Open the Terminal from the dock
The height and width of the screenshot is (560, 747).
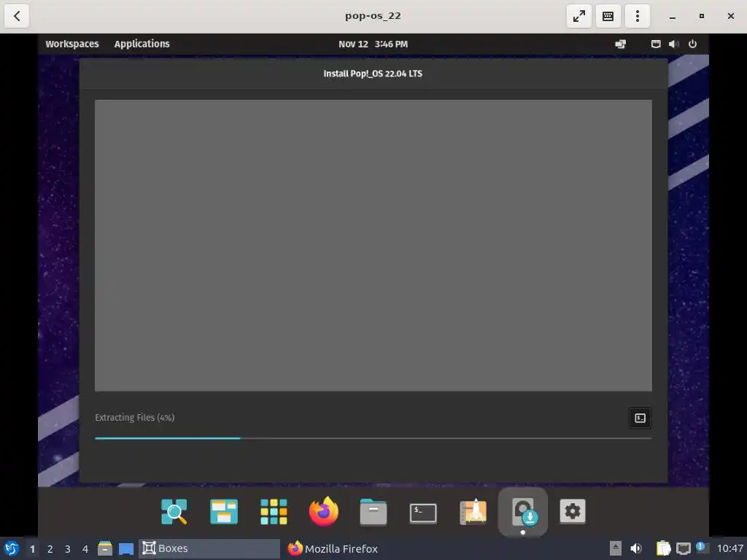[x=423, y=513]
